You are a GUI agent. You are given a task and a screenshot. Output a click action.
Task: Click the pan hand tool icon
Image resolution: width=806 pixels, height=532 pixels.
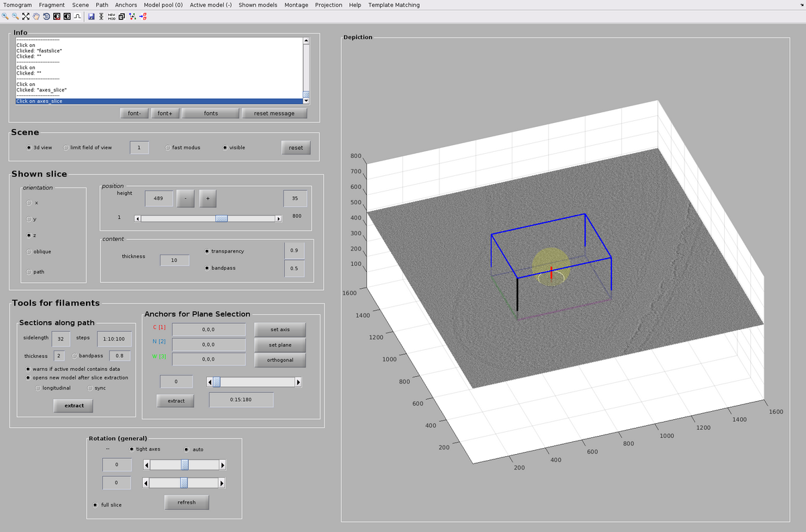[x=36, y=17]
